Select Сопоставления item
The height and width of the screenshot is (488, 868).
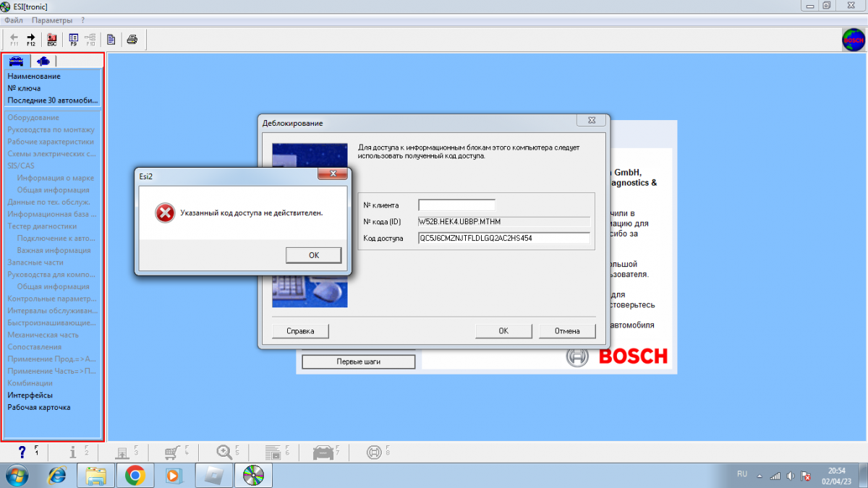coord(35,347)
